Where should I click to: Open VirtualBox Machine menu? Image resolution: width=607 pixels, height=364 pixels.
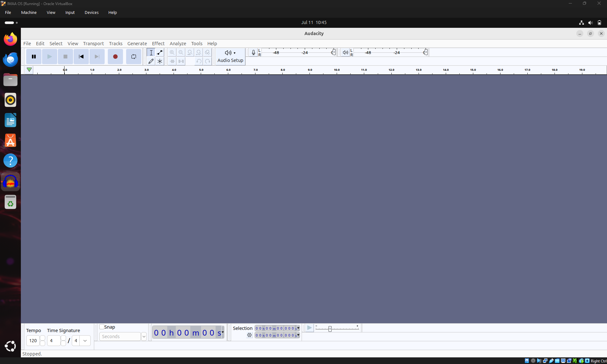(29, 13)
